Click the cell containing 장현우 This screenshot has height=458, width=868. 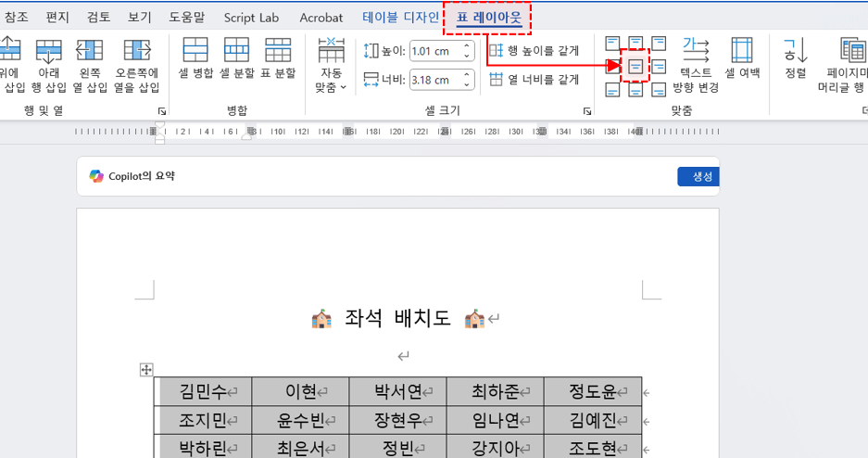[x=398, y=420]
